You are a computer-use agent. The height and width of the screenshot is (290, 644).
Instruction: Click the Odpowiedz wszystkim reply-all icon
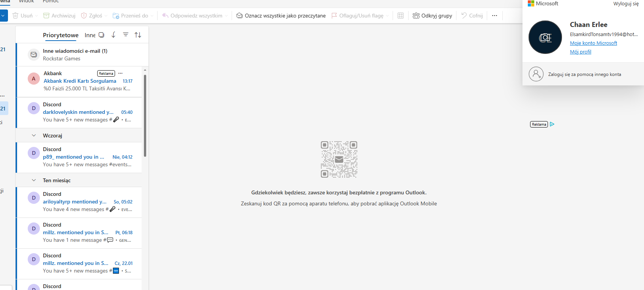(165, 16)
